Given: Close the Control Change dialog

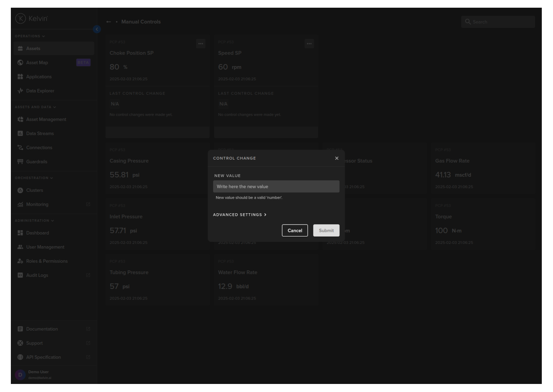Looking at the screenshot, I should coord(337,158).
